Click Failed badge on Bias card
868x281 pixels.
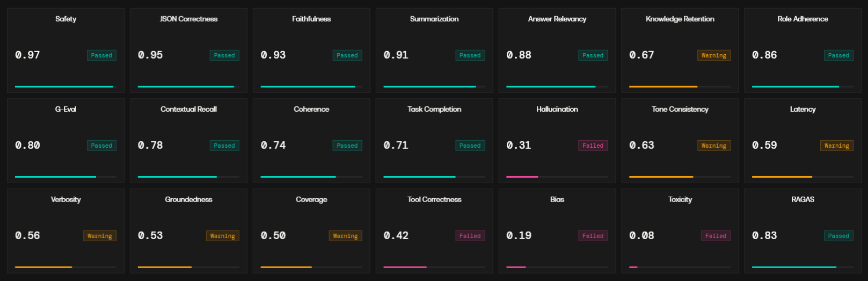tap(593, 236)
